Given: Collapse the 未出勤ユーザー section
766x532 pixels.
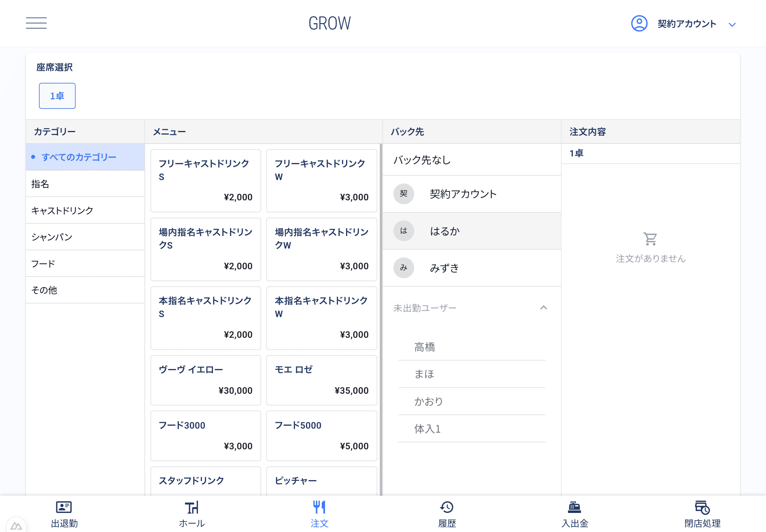Looking at the screenshot, I should pyautogui.click(x=544, y=308).
